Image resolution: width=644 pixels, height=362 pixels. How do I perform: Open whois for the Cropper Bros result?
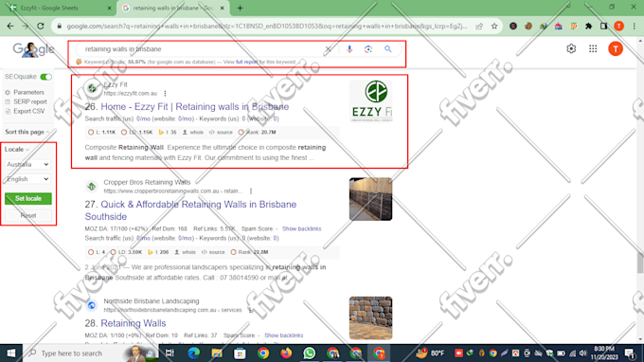(185, 252)
